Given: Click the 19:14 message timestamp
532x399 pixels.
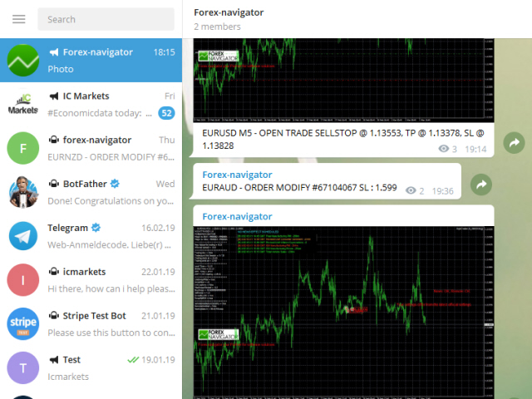Looking at the screenshot, I should tap(475, 149).
